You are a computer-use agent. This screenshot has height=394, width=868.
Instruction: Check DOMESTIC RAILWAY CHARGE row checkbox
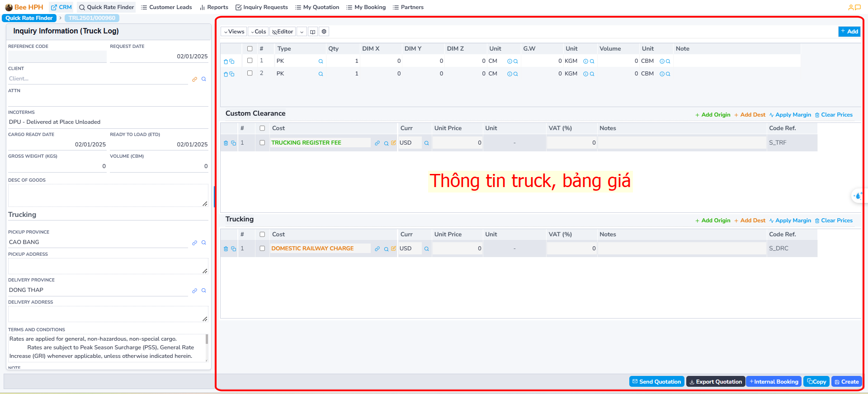click(x=262, y=249)
